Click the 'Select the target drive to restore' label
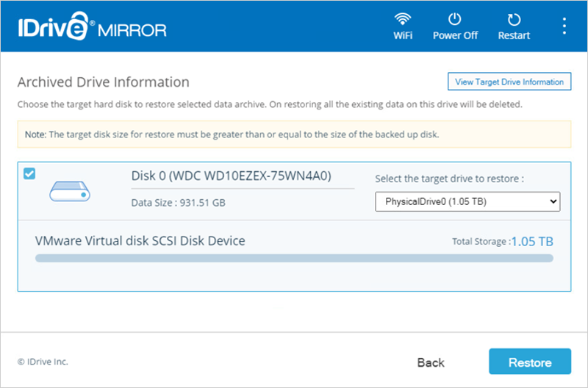This screenshot has height=388, width=588. pyautogui.click(x=449, y=179)
